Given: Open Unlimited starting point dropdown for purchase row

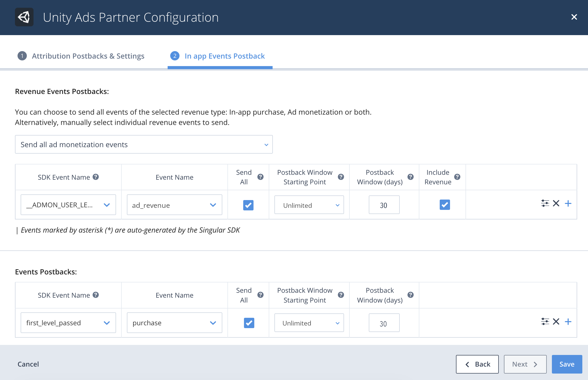Looking at the screenshot, I should pos(309,323).
